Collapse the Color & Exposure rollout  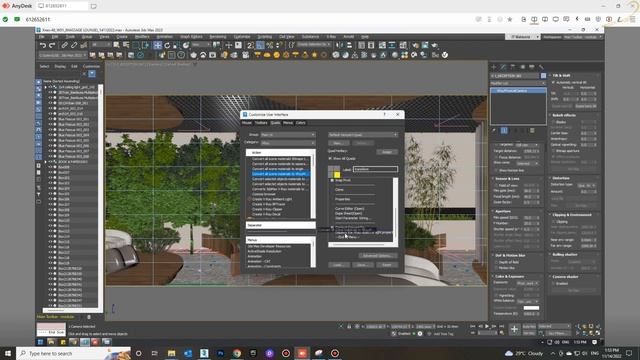point(509,276)
